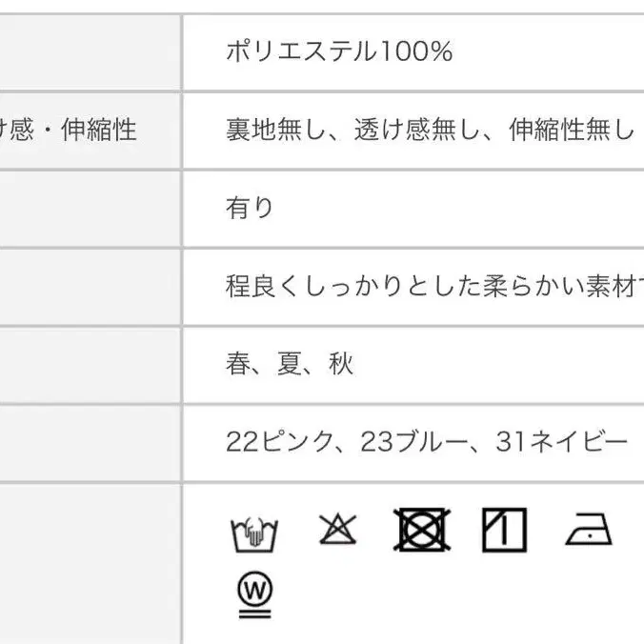This screenshot has height=644, width=644.
Task: Click the low-temperature iron icon
Action: (x=589, y=530)
